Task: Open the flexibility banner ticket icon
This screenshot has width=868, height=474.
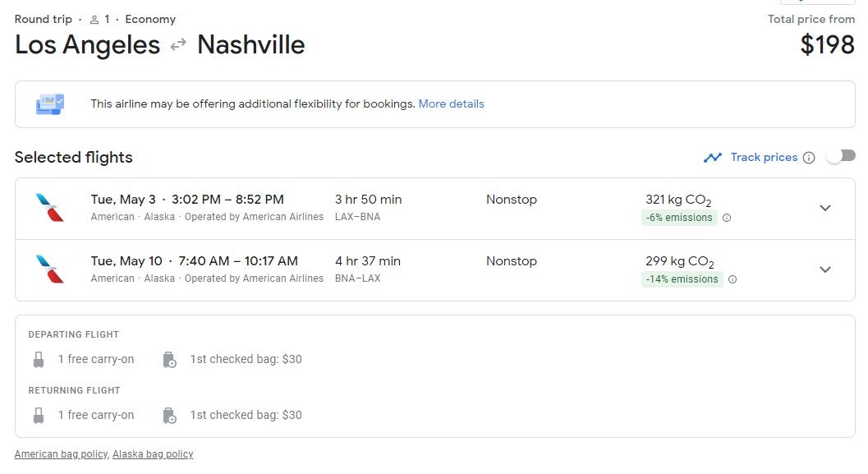Action: click(x=51, y=104)
